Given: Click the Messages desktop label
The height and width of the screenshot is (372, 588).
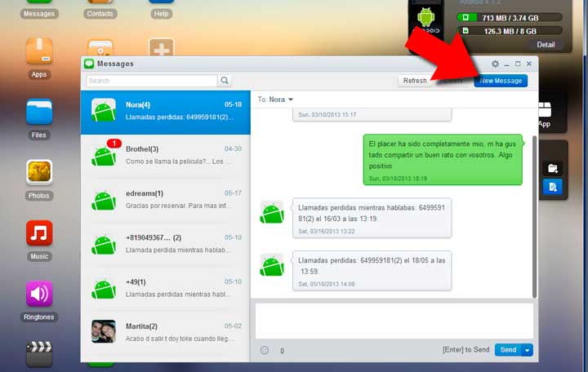Looking at the screenshot, I should pyautogui.click(x=39, y=14).
